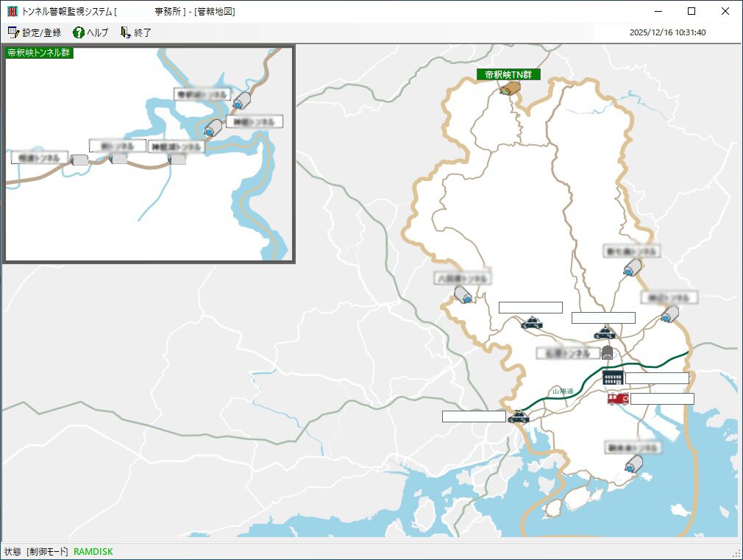Click the southernmost tunnel icon near the coast

point(633,464)
